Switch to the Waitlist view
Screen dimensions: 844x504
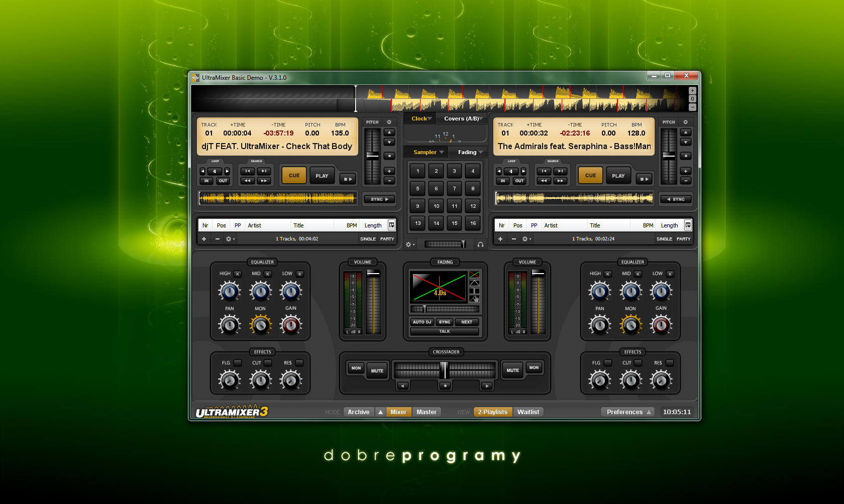pos(528,412)
